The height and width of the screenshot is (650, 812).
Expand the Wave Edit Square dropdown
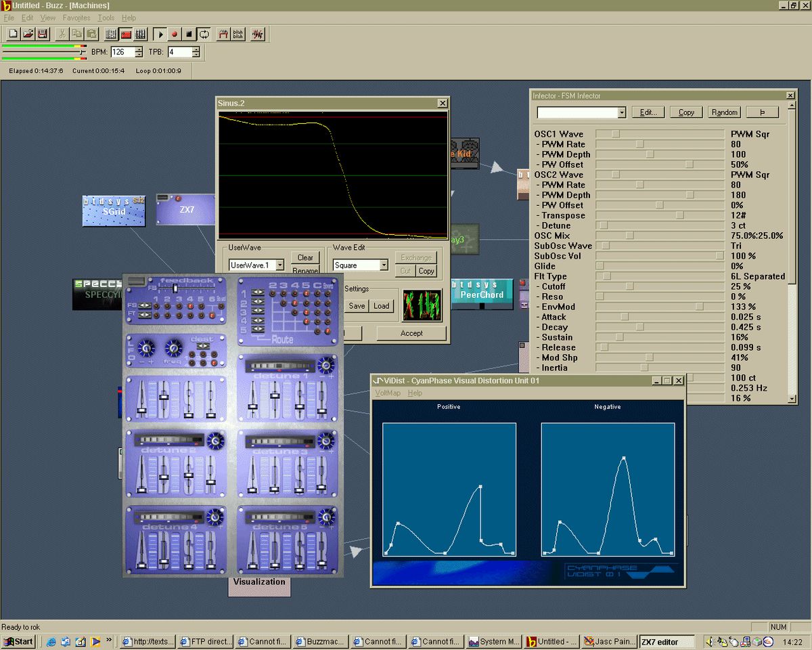[384, 265]
